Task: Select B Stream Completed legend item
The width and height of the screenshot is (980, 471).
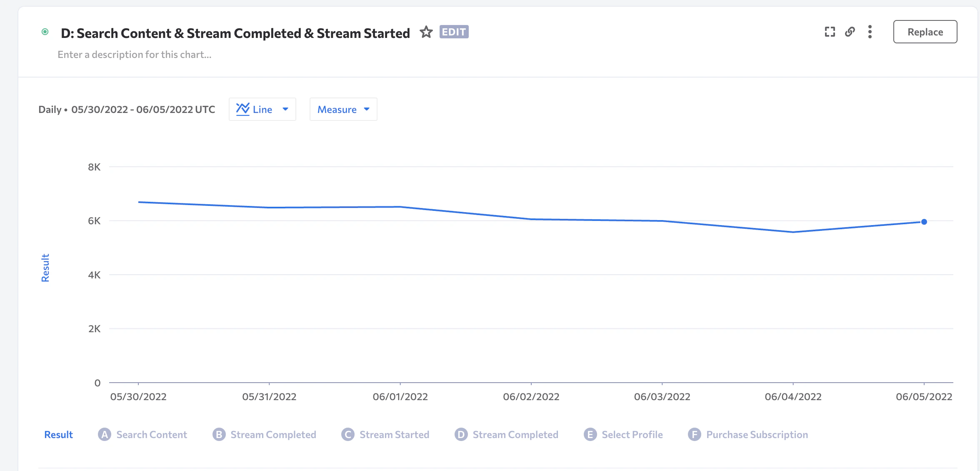Action: tap(273, 435)
